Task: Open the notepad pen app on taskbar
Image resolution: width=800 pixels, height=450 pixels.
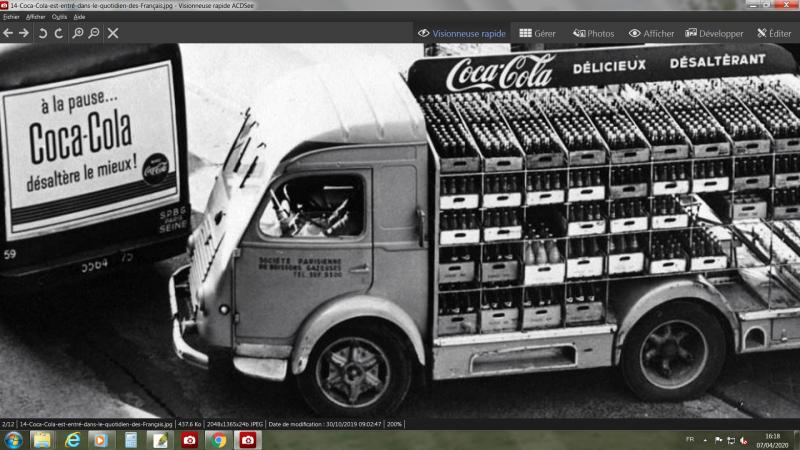Action: coord(160,440)
